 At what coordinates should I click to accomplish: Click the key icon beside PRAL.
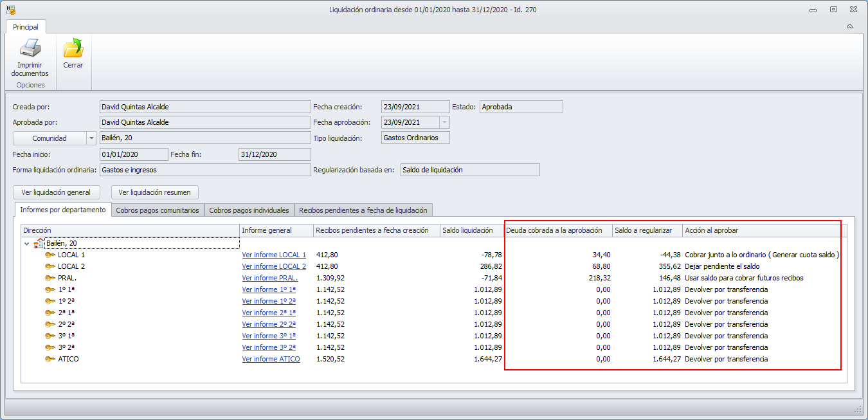pos(50,278)
